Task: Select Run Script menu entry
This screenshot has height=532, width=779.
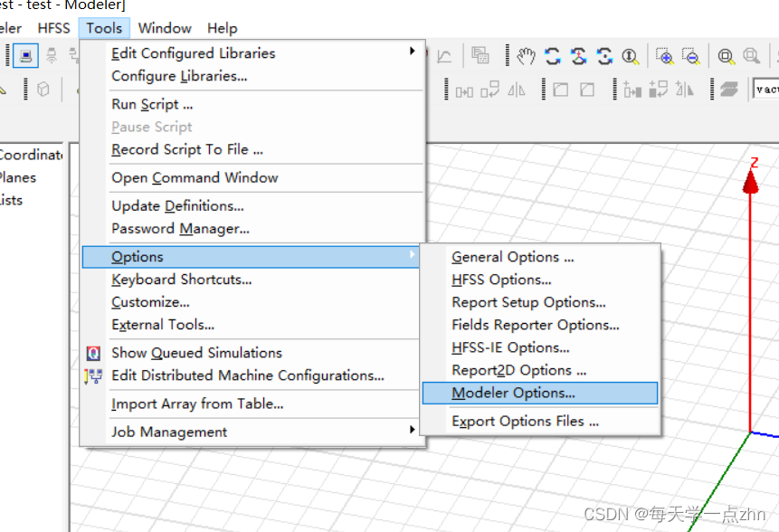Action: 152,104
